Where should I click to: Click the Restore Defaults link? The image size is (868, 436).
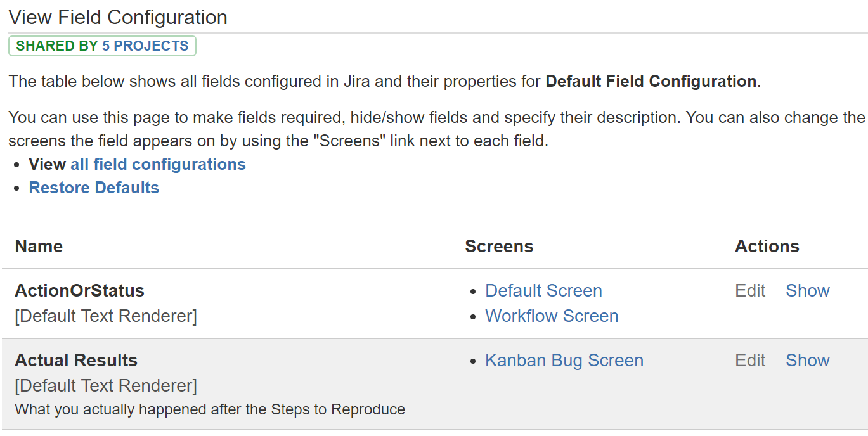(x=94, y=188)
